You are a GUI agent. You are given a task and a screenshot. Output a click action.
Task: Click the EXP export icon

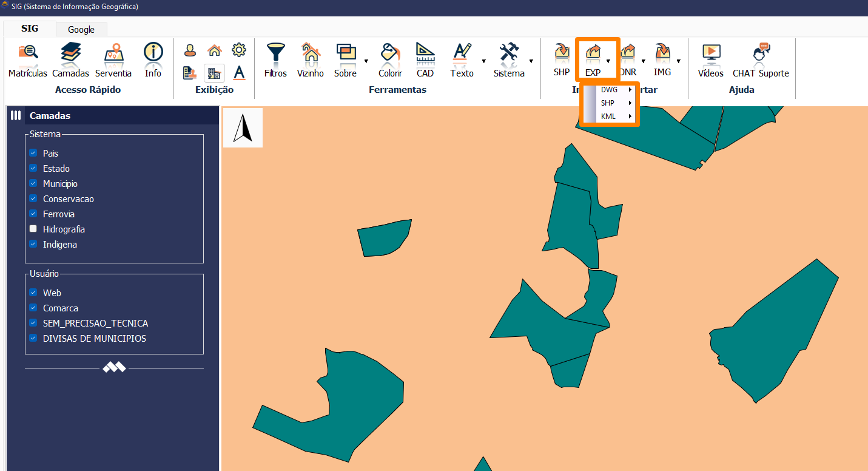coord(593,59)
